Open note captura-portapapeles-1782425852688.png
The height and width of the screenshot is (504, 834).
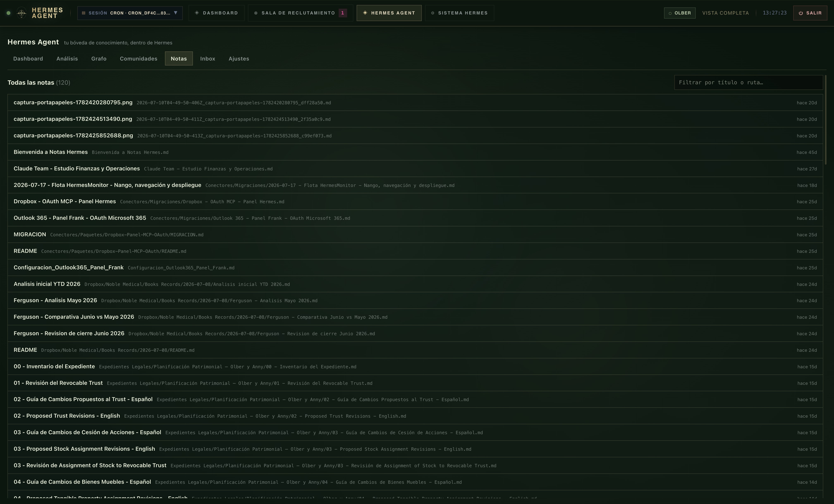[x=415, y=136]
